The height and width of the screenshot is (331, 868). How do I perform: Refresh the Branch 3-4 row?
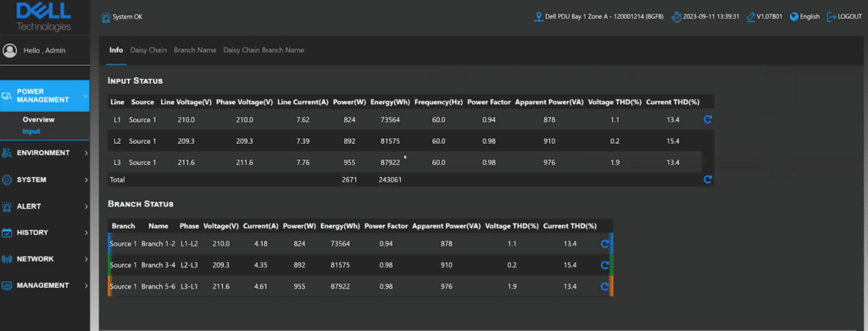coord(605,265)
